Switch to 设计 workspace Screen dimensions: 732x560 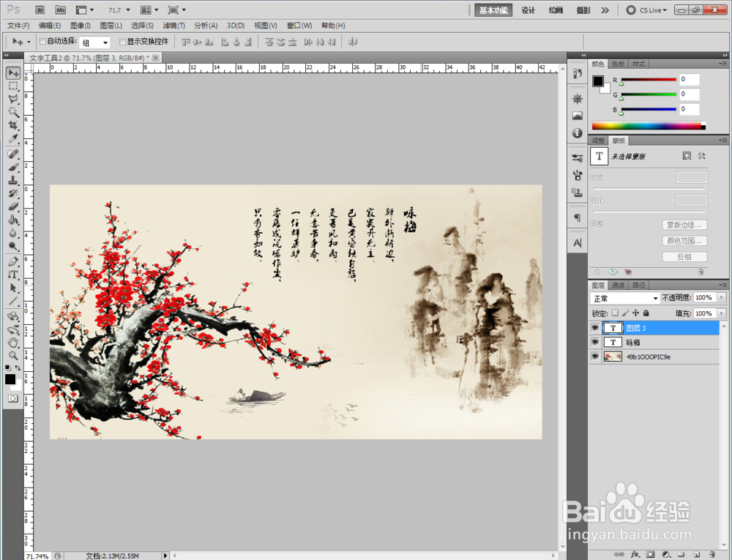tap(528, 10)
